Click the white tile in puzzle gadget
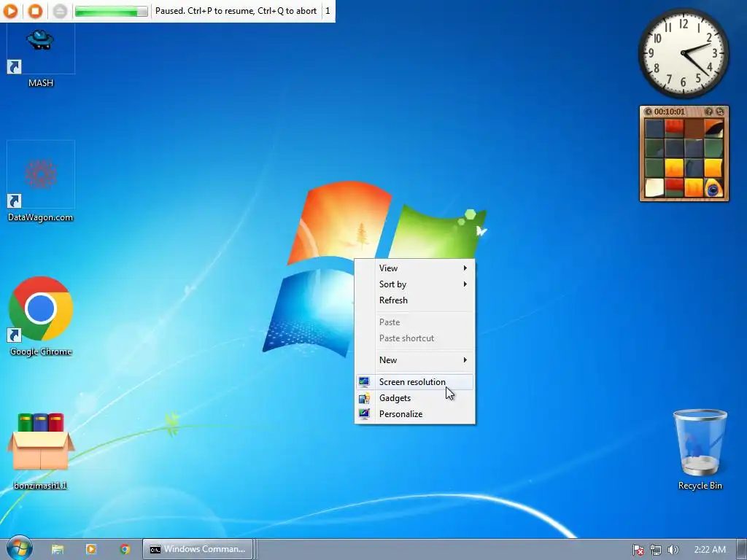Screen dimensions: 747x560 point(654,187)
